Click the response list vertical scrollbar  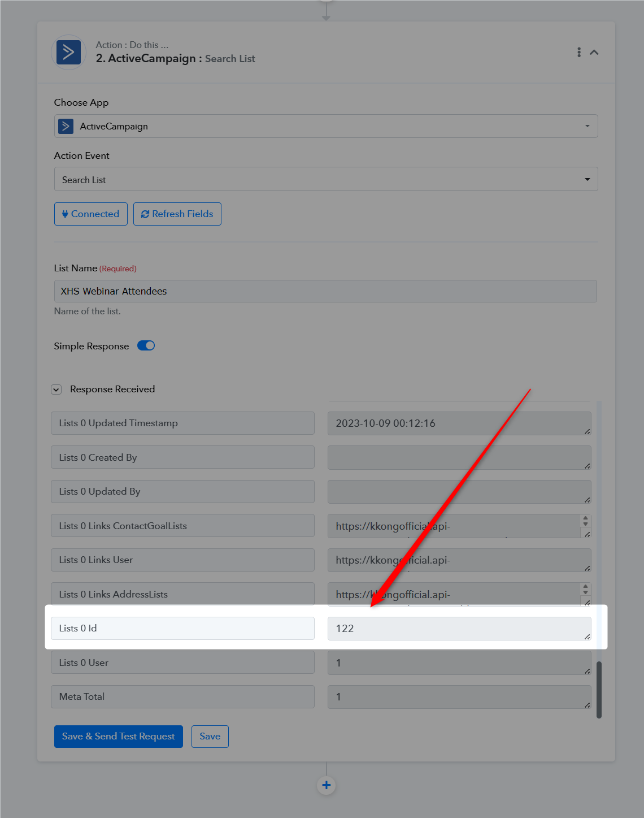[x=599, y=690]
